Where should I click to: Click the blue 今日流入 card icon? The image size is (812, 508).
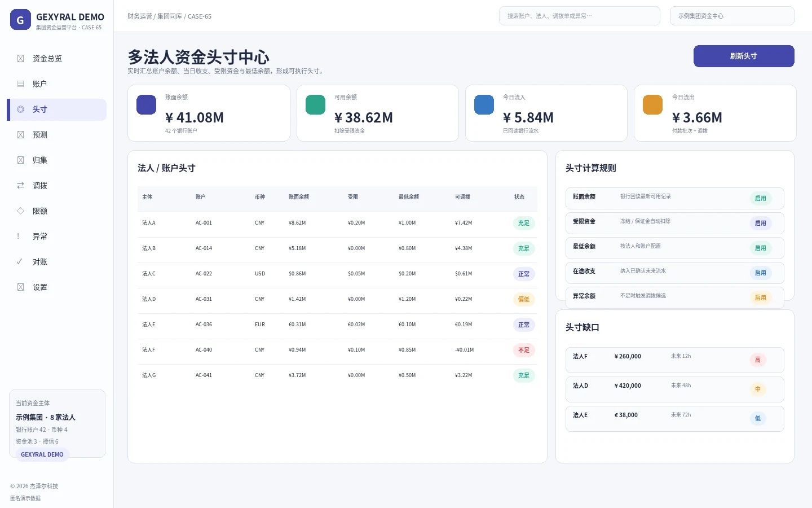click(x=484, y=104)
